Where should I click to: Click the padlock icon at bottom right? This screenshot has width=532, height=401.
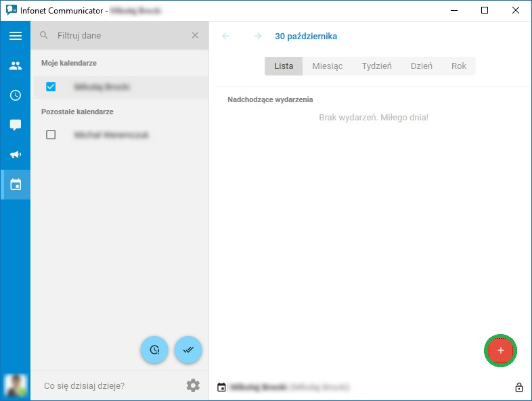(x=518, y=387)
